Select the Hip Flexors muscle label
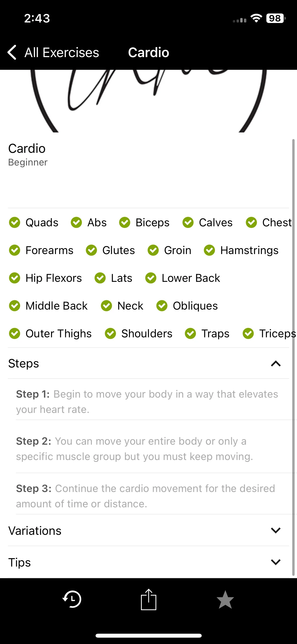This screenshot has height=644, width=297. click(x=54, y=278)
